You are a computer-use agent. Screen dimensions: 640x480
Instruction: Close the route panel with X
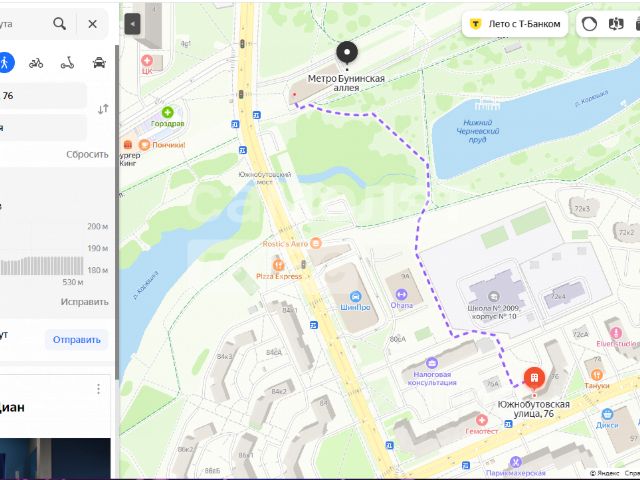coord(93,24)
